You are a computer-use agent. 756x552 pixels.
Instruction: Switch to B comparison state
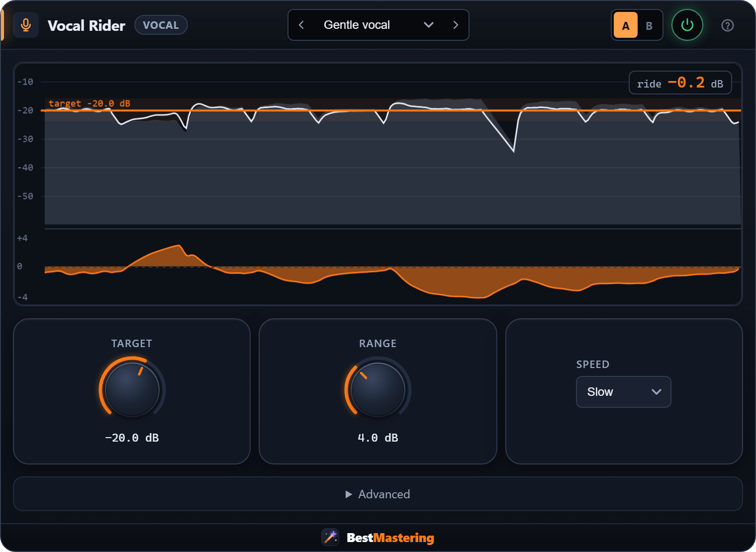649,25
